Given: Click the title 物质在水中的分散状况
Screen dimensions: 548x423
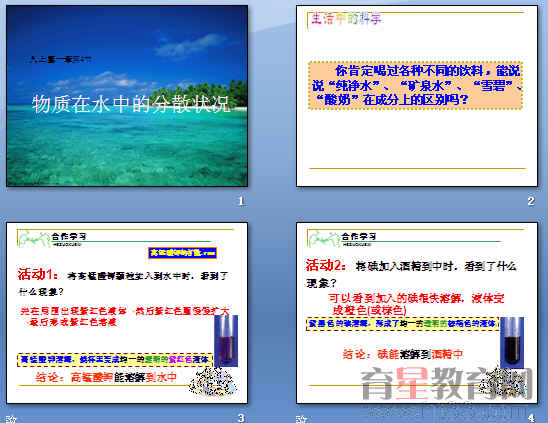Looking at the screenshot, I should point(131,104).
